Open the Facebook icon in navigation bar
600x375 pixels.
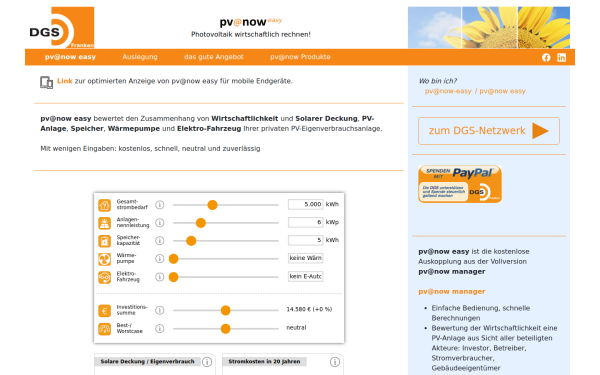coord(546,57)
